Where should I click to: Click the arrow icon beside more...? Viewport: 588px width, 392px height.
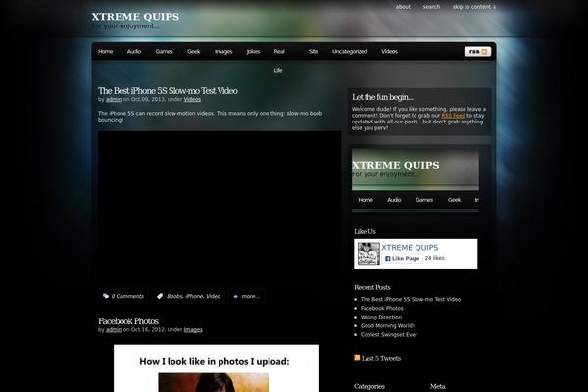coord(235,296)
